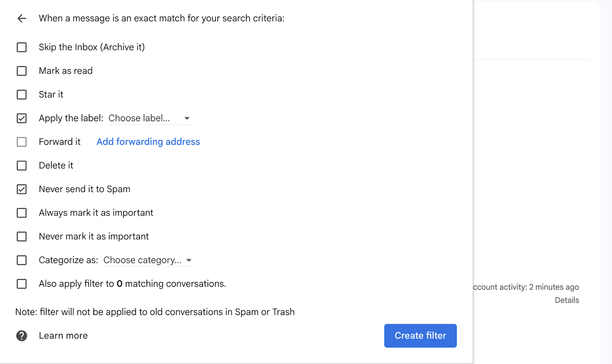The width and height of the screenshot is (612, 364).
Task: Click the back arrow icon
Action: [22, 18]
